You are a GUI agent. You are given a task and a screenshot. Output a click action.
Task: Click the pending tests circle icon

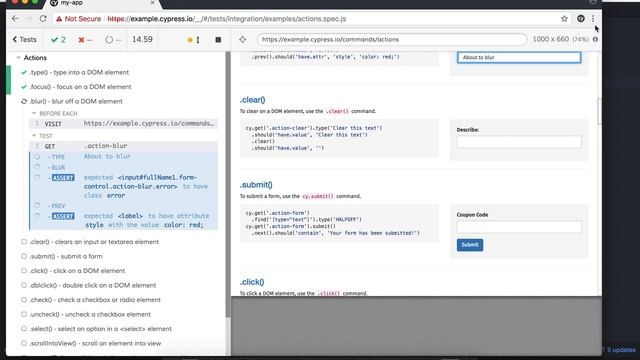[109, 40]
